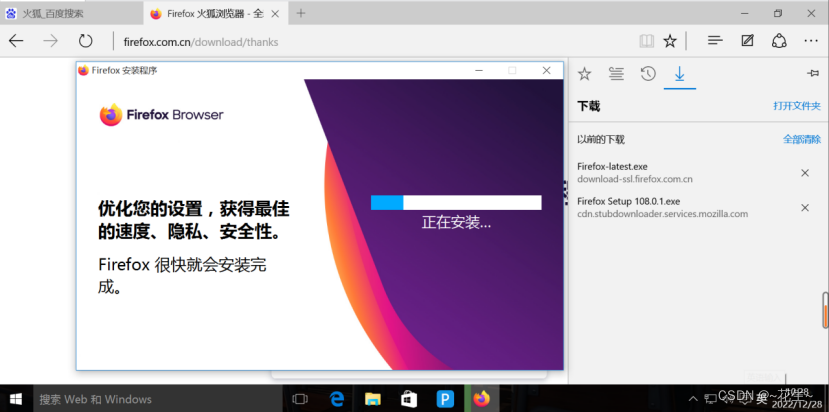
Task: Click the Firefox Browser logo in installer
Action: coord(161,115)
